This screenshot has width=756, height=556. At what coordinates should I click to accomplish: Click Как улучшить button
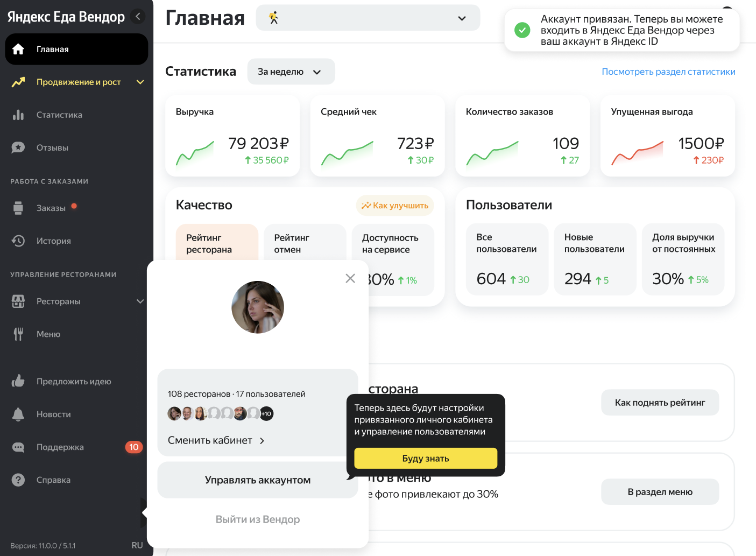pos(395,205)
